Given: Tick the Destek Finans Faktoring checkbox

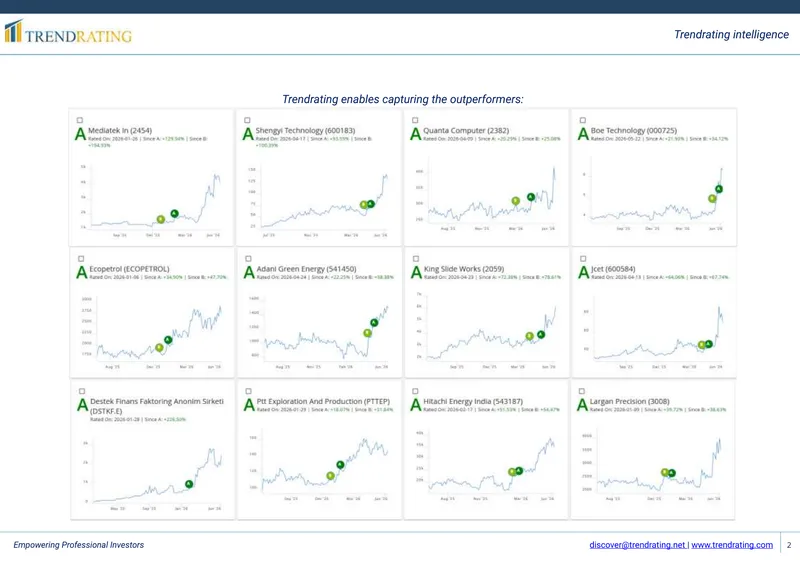Looking at the screenshot, I should tap(82, 391).
